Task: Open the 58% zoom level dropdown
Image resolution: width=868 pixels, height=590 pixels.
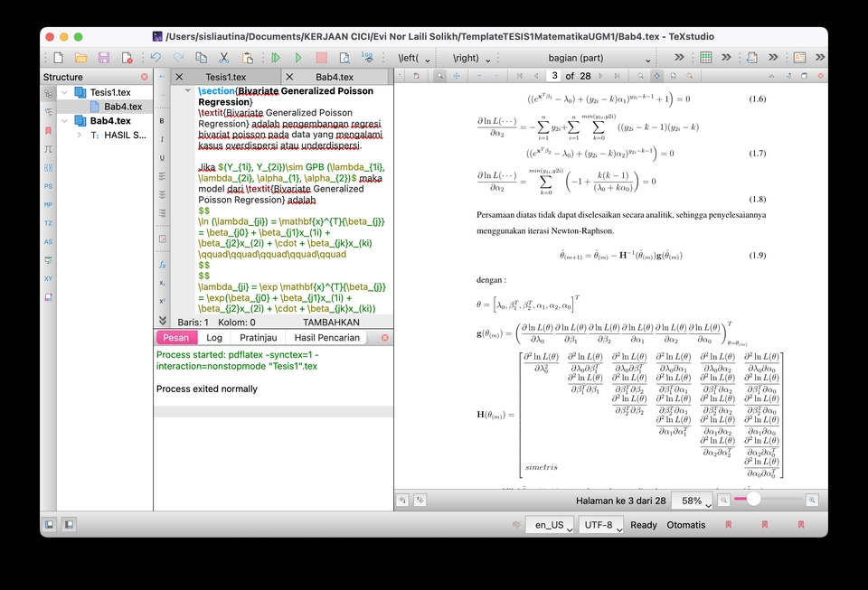Action: [692, 501]
